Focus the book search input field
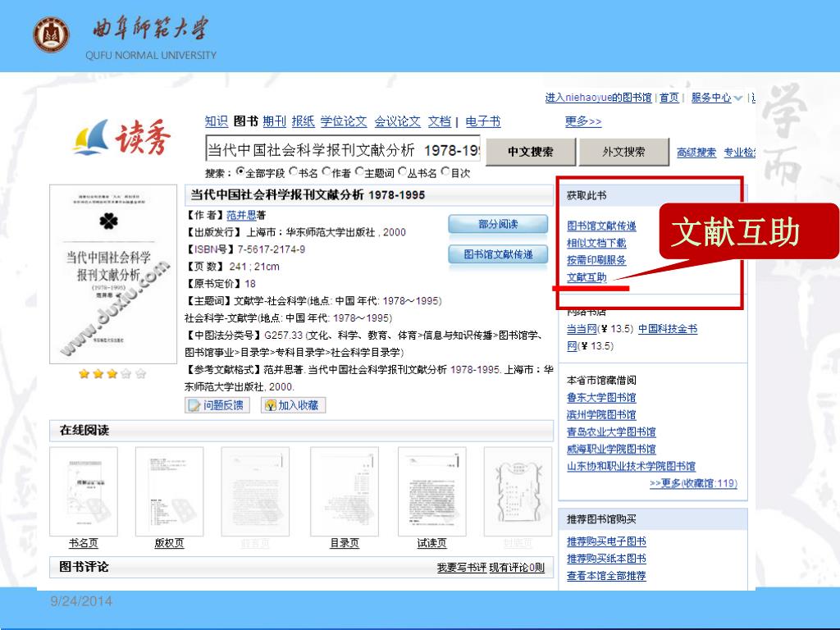The image size is (840, 630). point(343,149)
